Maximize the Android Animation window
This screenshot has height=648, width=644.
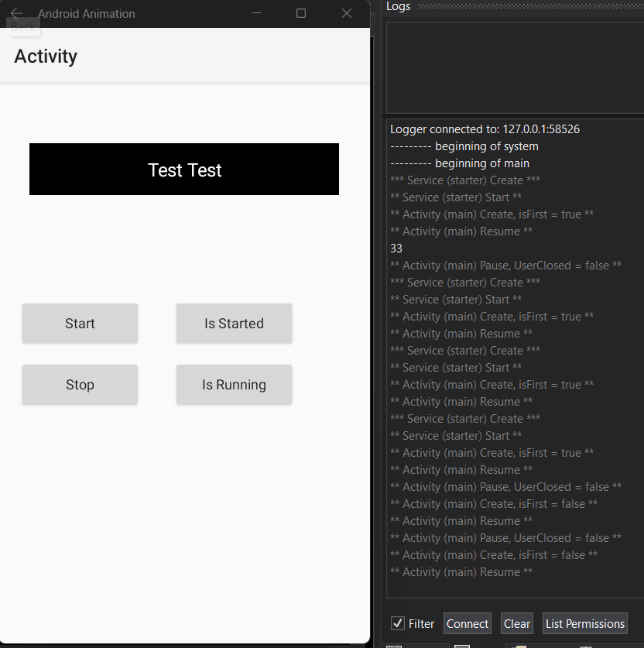(301, 13)
